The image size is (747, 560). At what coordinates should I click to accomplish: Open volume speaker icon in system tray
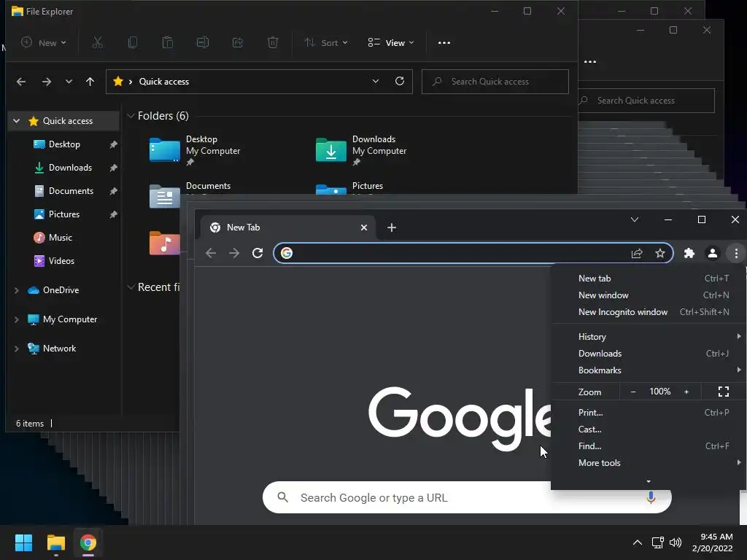(676, 542)
